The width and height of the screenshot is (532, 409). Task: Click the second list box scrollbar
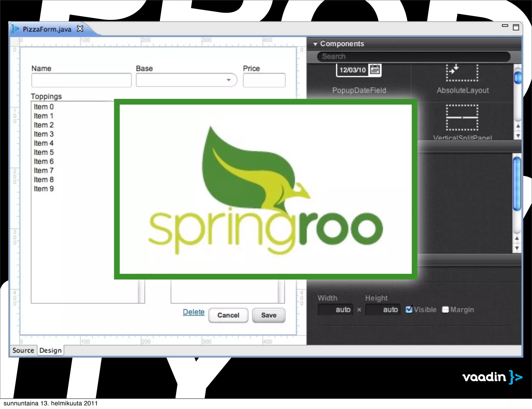(x=281, y=291)
